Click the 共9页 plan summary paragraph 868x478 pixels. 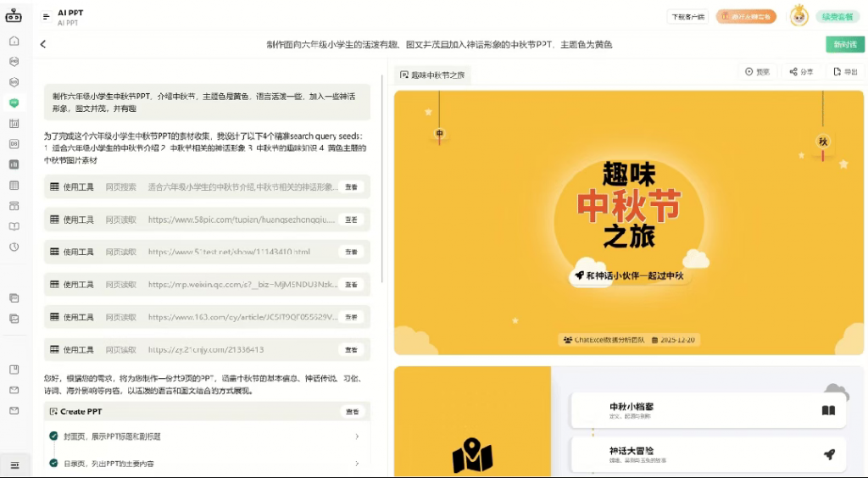[203, 385]
